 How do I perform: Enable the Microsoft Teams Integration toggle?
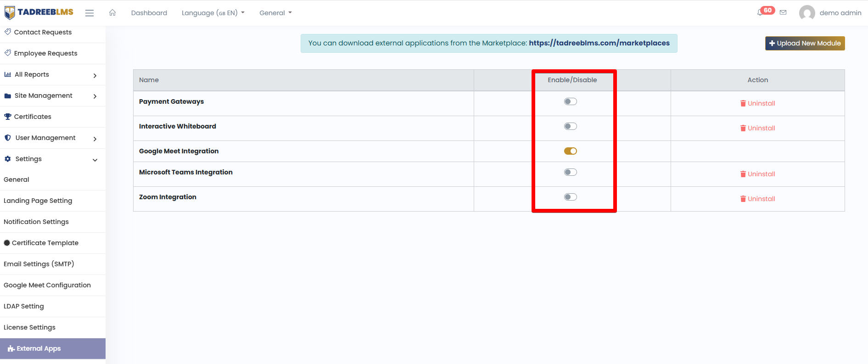coord(571,172)
